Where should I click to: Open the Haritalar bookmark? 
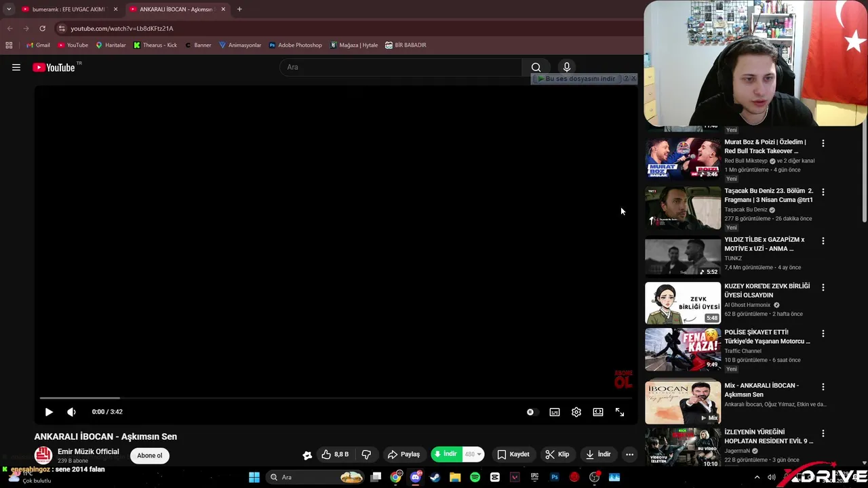point(111,45)
